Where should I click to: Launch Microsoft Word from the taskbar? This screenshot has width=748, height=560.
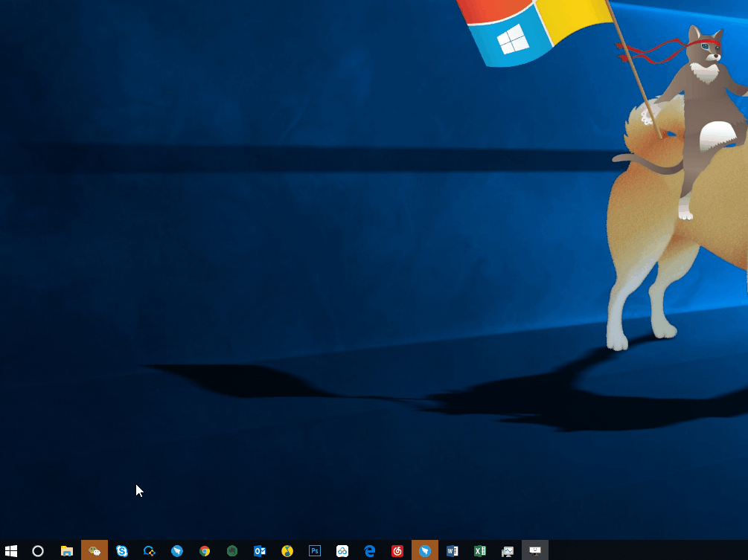[x=453, y=551]
